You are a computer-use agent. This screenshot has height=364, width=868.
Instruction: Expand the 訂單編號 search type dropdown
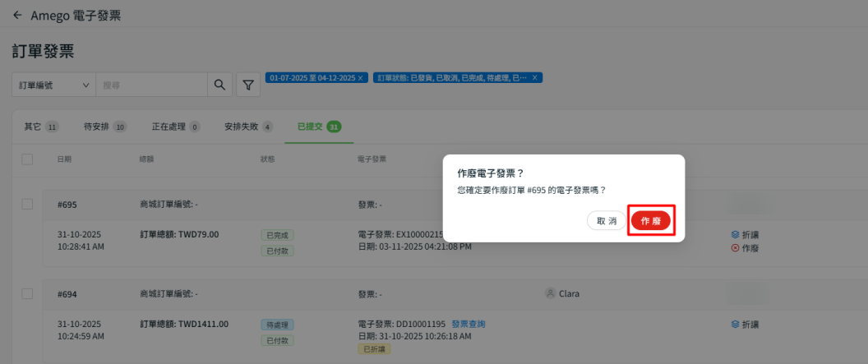click(x=53, y=85)
